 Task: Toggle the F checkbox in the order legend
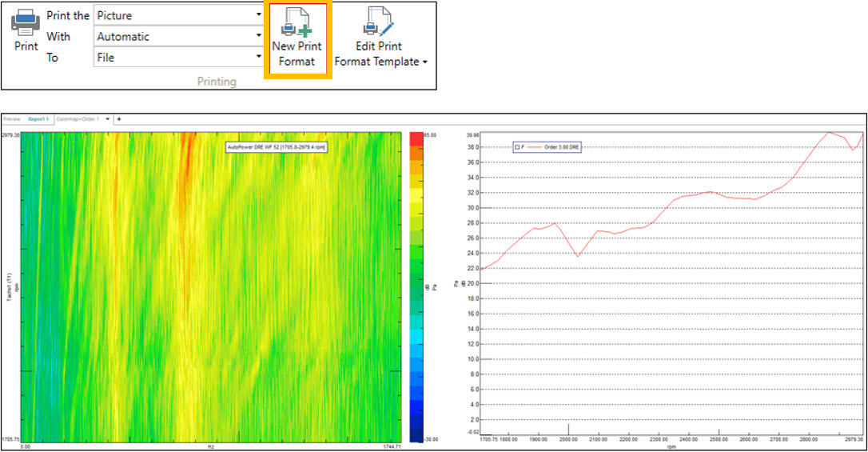[x=517, y=147]
